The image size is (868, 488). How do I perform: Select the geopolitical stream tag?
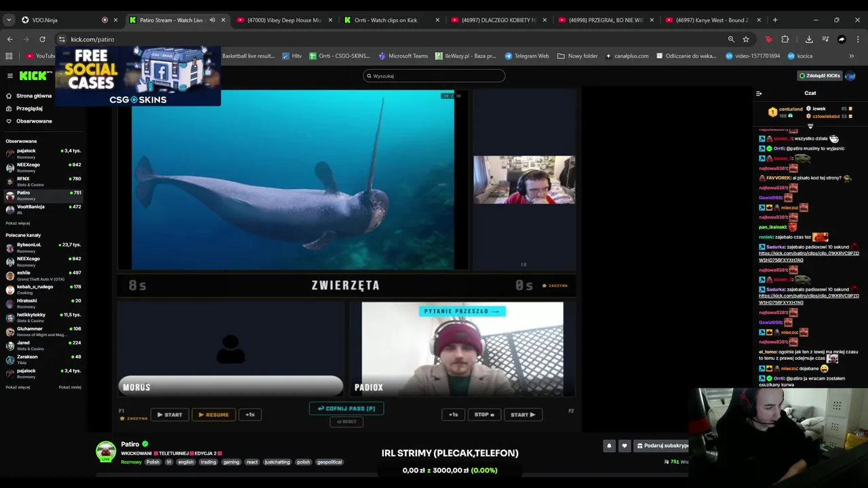pos(330,462)
